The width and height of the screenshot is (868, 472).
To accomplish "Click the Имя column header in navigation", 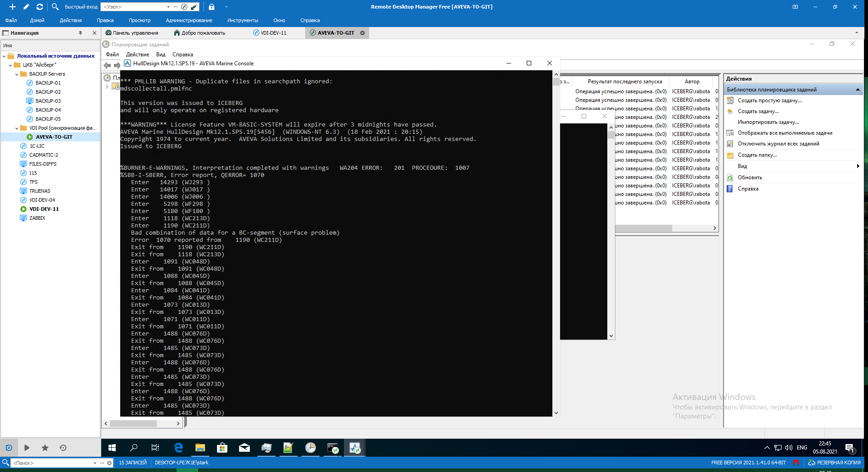I will 50,45.
